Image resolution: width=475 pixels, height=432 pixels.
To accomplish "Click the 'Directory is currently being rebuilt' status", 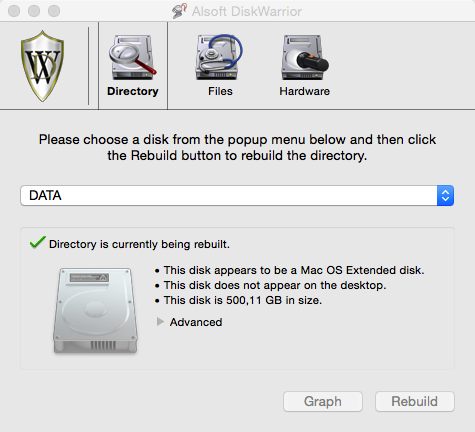I will coord(139,244).
